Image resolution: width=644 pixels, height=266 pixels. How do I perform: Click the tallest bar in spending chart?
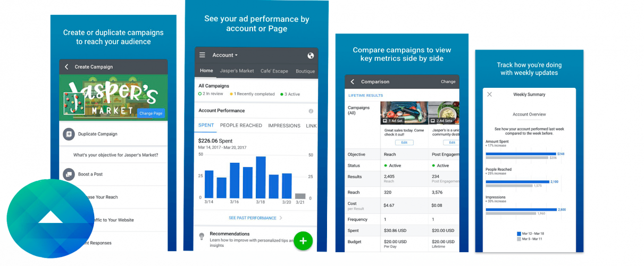pos(261,177)
